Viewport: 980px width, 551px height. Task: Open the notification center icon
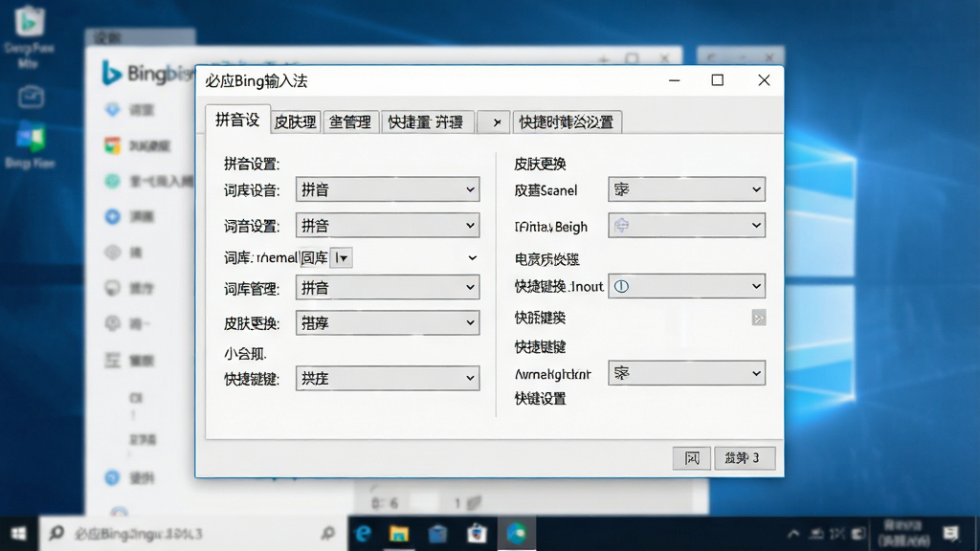coord(950,534)
